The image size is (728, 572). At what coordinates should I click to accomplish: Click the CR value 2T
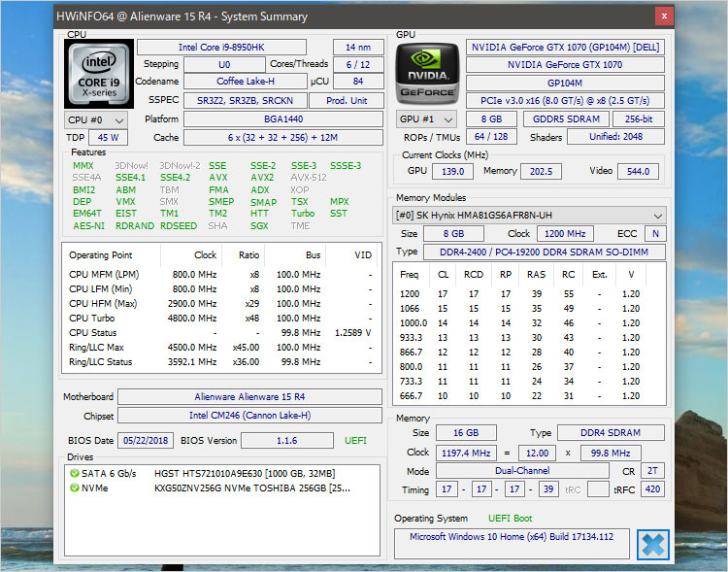click(652, 471)
